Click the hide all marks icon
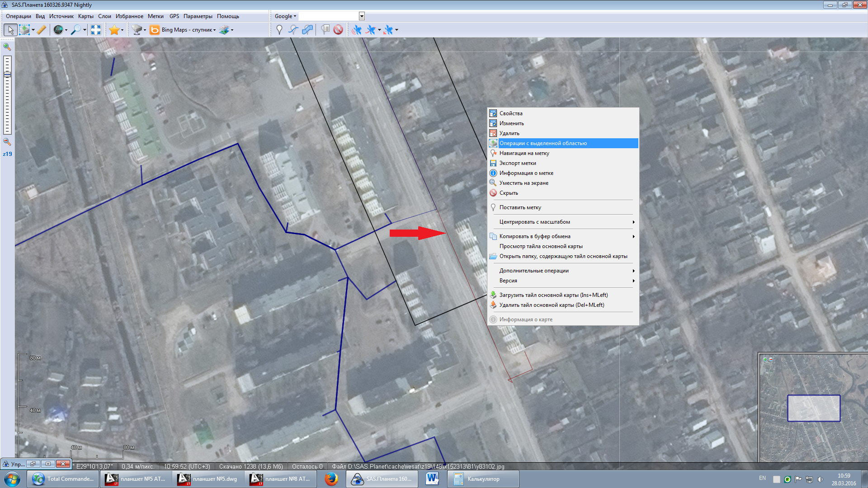The width and height of the screenshot is (868, 488). [338, 30]
